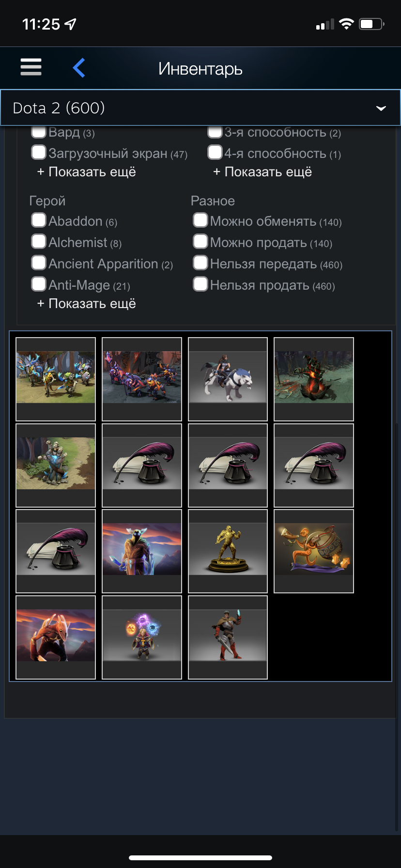Select the white wolf mount item
This screenshot has width=401, height=868.
pyautogui.click(x=228, y=379)
